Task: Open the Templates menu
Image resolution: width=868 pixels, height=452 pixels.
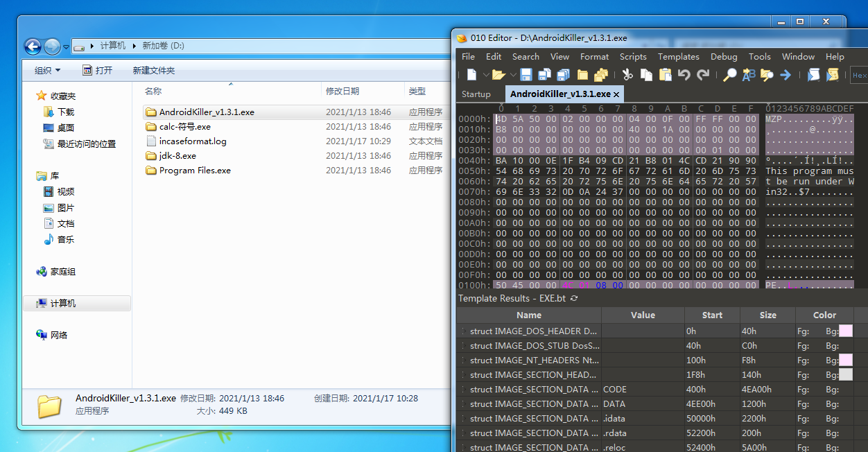Action: [x=679, y=57]
